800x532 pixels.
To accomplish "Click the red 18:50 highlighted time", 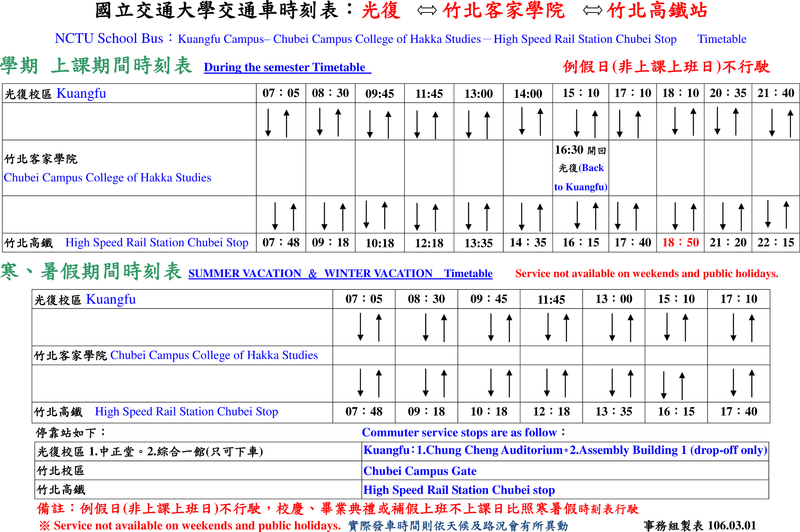I will click(x=679, y=243).
